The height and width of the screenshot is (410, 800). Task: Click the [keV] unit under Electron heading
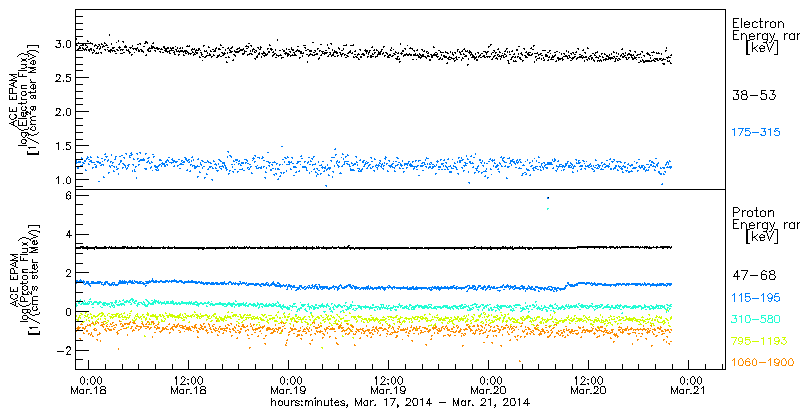coord(762,48)
